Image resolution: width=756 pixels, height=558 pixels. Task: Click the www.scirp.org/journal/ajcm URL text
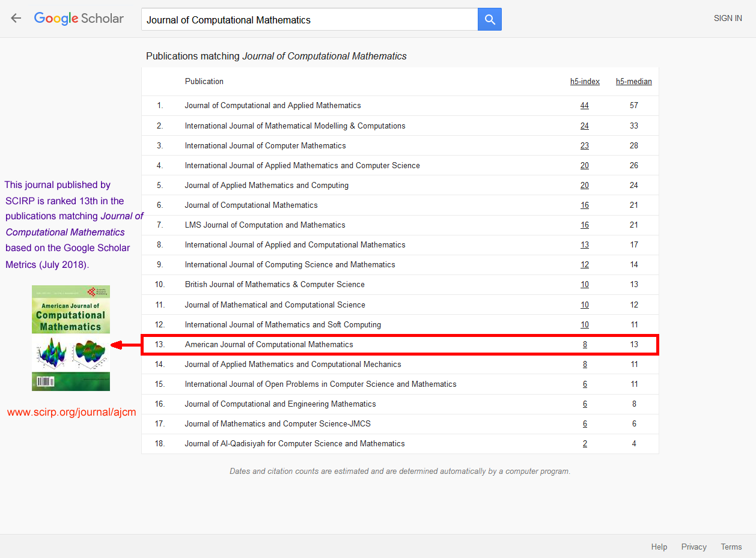pos(72,412)
